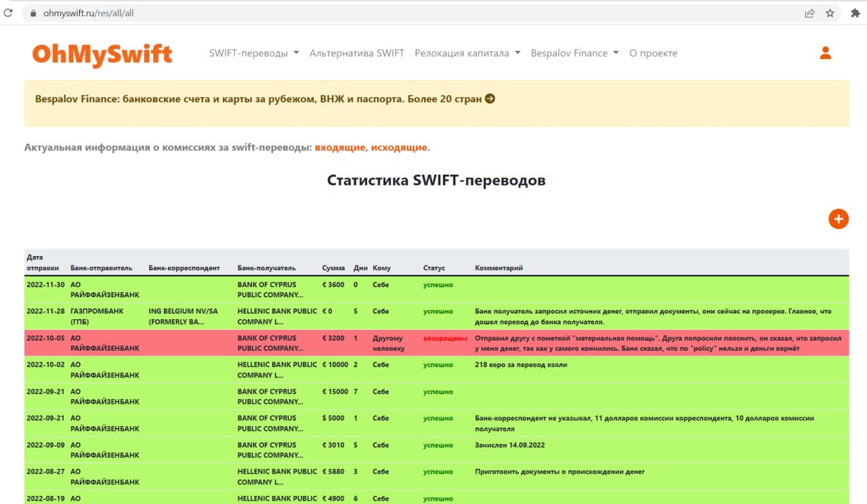Open the О проекте menu item
867x504 pixels.
pyautogui.click(x=653, y=53)
